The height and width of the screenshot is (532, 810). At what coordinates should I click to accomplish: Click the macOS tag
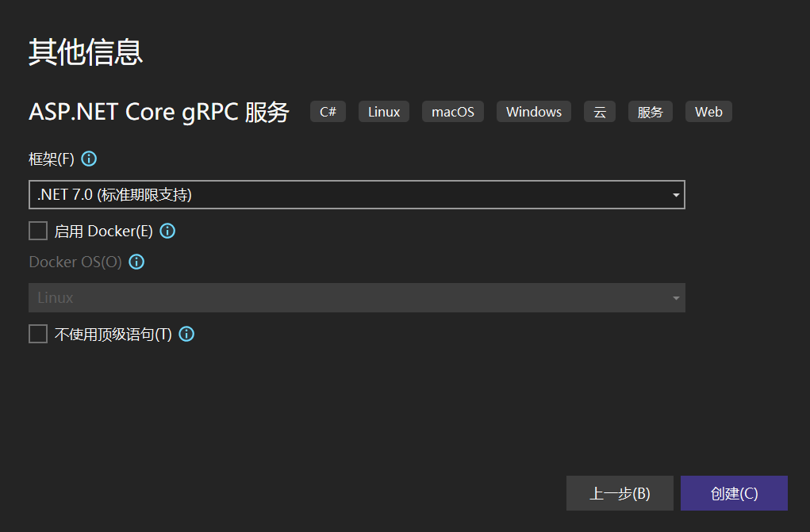453,112
